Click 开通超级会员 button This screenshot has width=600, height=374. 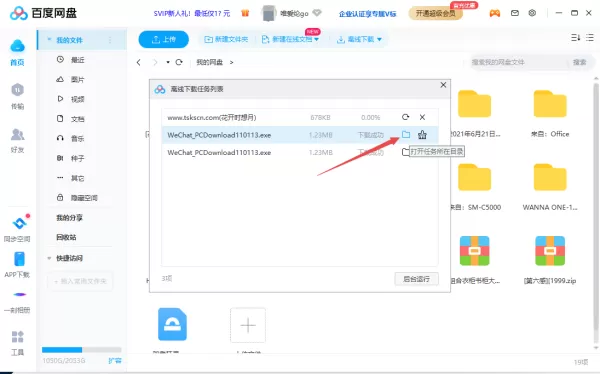pos(435,13)
